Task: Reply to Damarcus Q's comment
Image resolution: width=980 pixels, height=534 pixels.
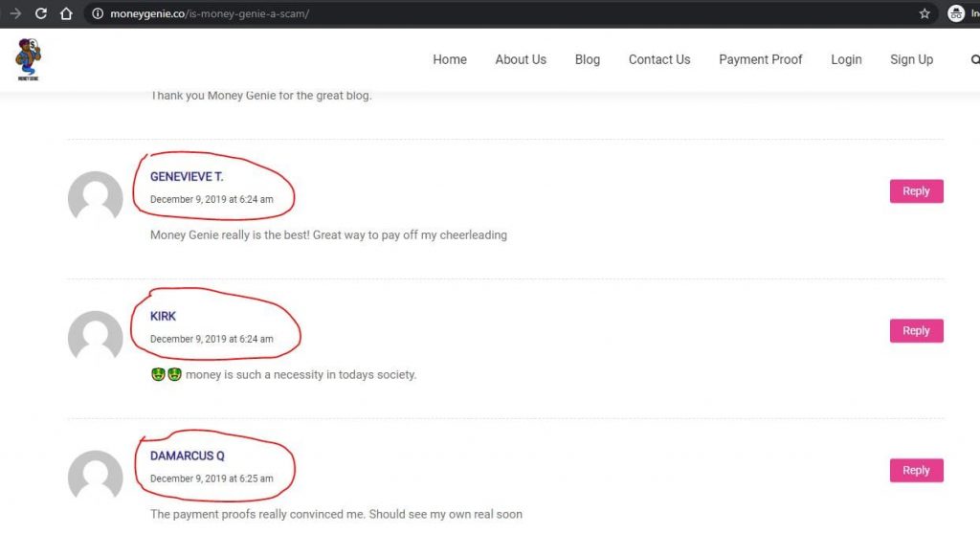Action: pyautogui.click(x=916, y=470)
